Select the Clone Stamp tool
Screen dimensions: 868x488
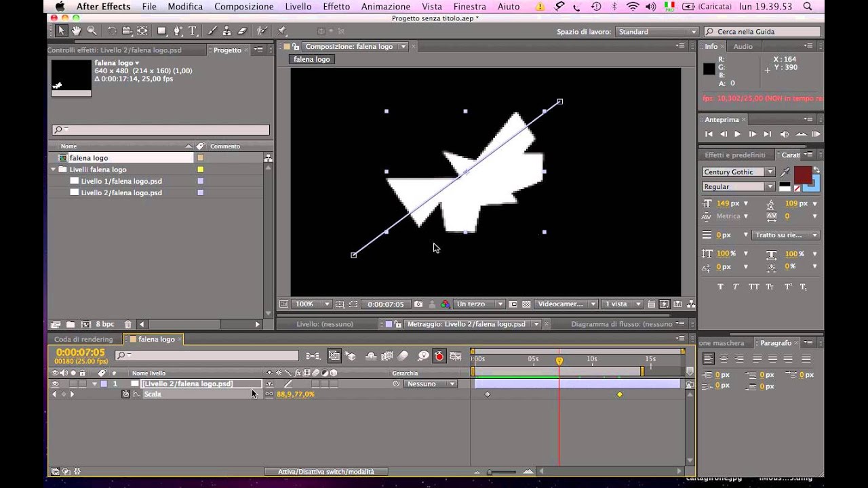(x=227, y=31)
